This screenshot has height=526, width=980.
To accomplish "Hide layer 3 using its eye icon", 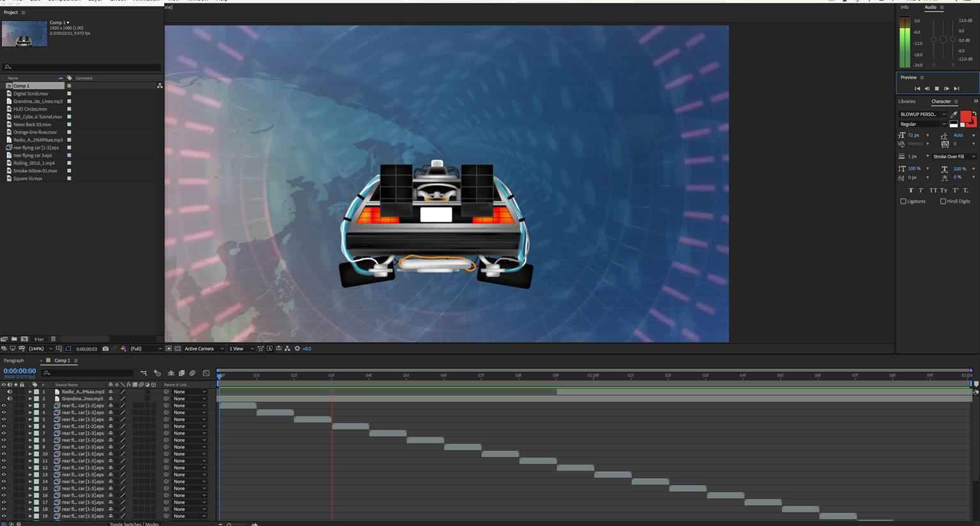I will (x=4, y=405).
